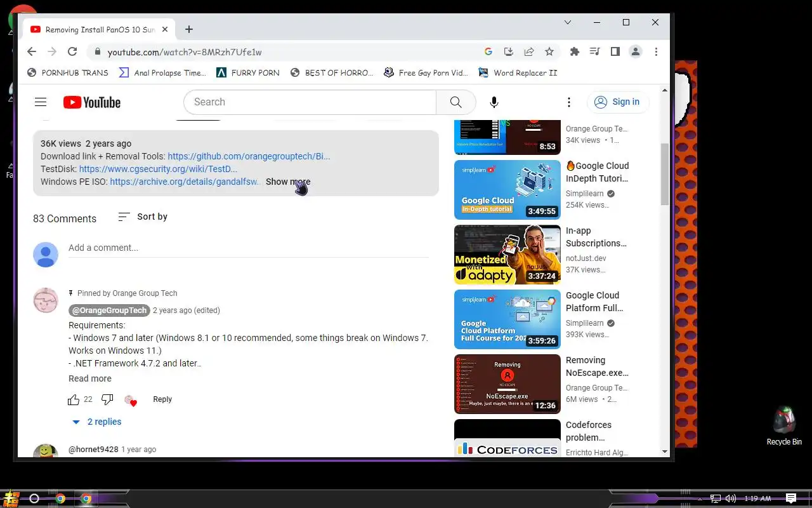This screenshot has width=812, height=508.
Task: Go back with the browser arrow
Action: pyautogui.click(x=32, y=52)
